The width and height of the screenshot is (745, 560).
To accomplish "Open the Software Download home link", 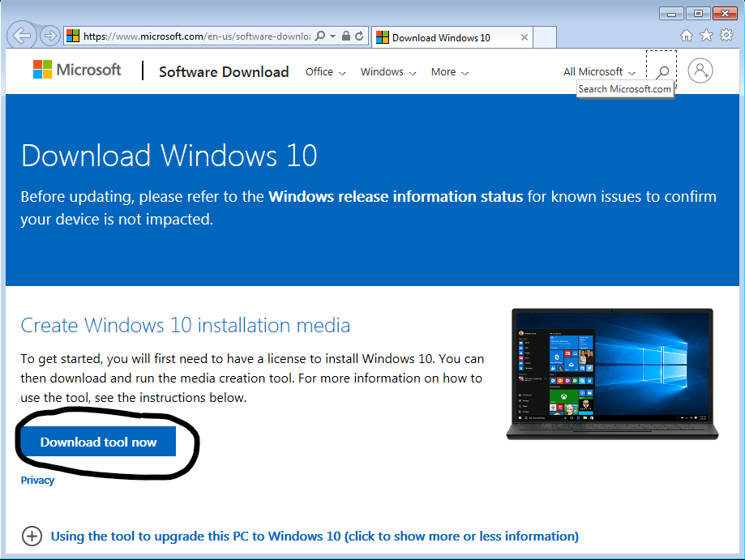I will 224,71.
